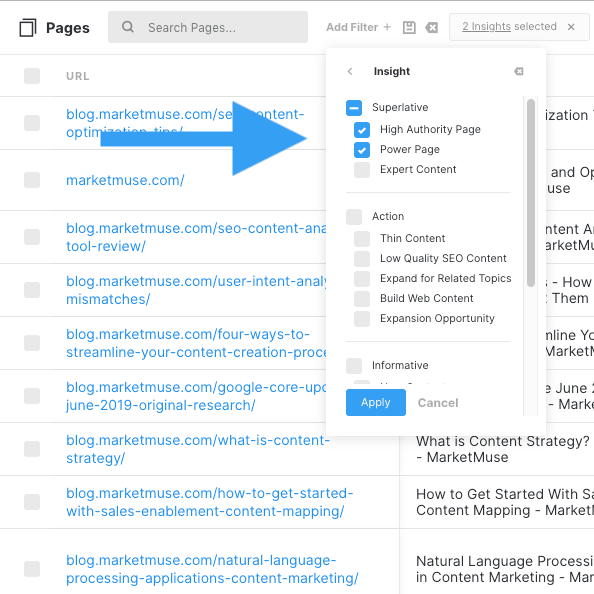Check the Thin Content checkbox

[362, 239]
